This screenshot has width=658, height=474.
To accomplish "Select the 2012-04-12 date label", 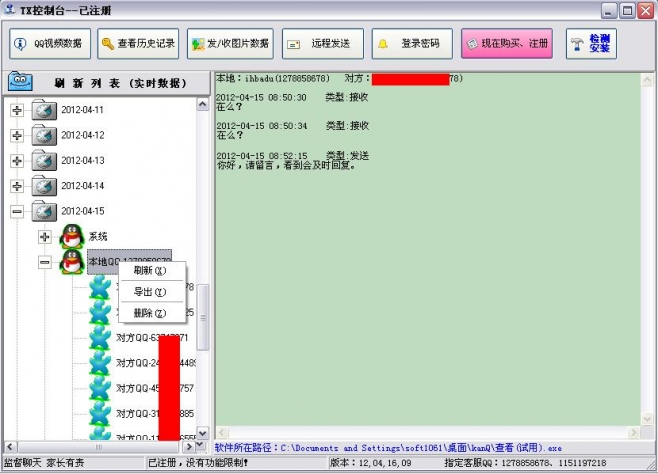I will click(83, 135).
